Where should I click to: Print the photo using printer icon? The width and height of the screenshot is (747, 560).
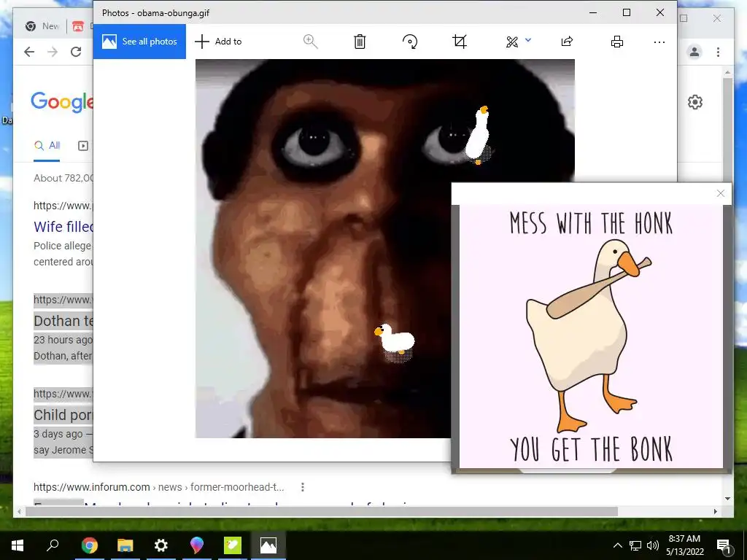[x=617, y=42]
